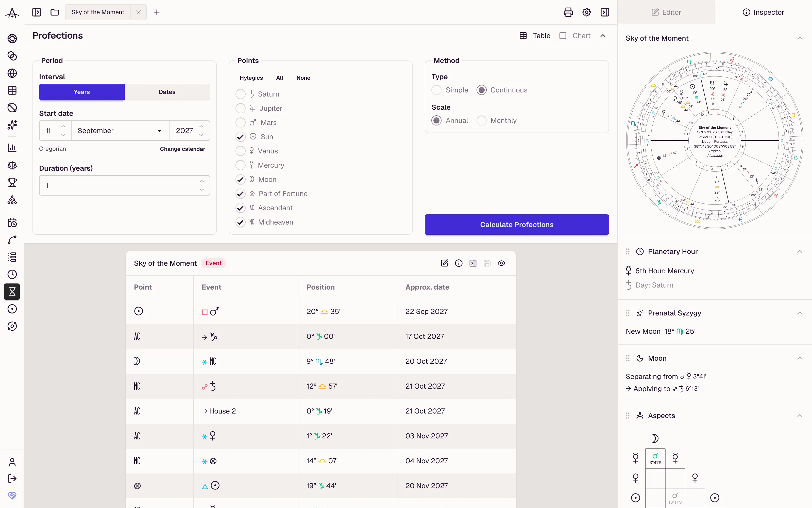This screenshot has height=508, width=812.
Task: Select the Hylegics points preset
Action: (251, 78)
